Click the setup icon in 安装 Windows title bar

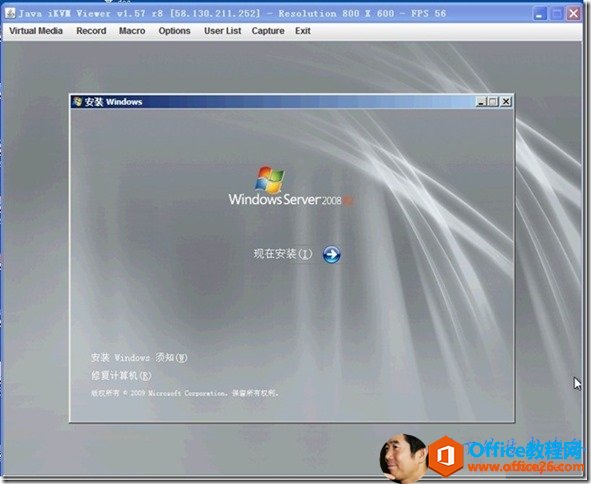78,101
